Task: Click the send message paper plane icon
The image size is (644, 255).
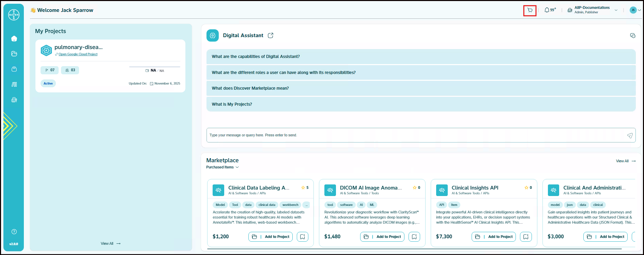Action: [x=630, y=135]
